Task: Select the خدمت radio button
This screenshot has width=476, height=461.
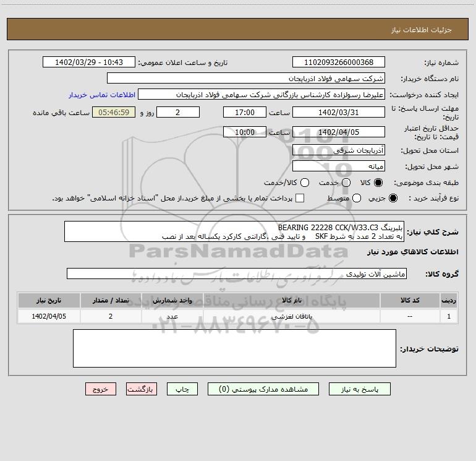Action: pyautogui.click(x=346, y=183)
